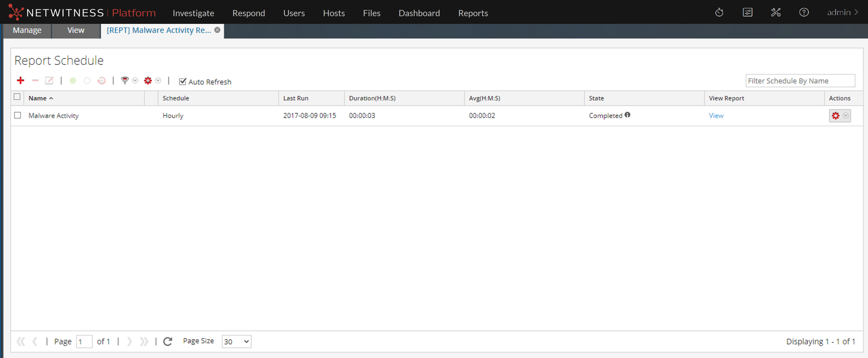This screenshot has height=358, width=868.
Task: Click info icon beside Completed state
Action: [x=627, y=115]
